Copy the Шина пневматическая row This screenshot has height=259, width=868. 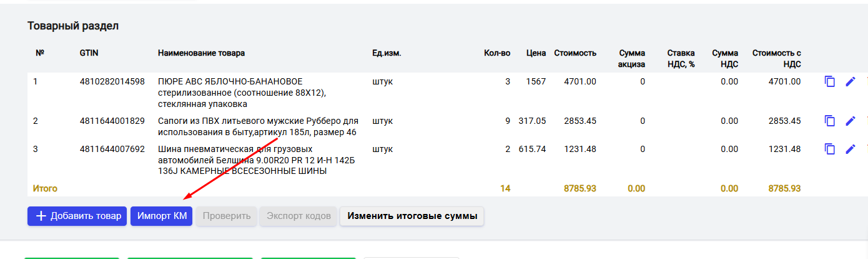pos(830,149)
